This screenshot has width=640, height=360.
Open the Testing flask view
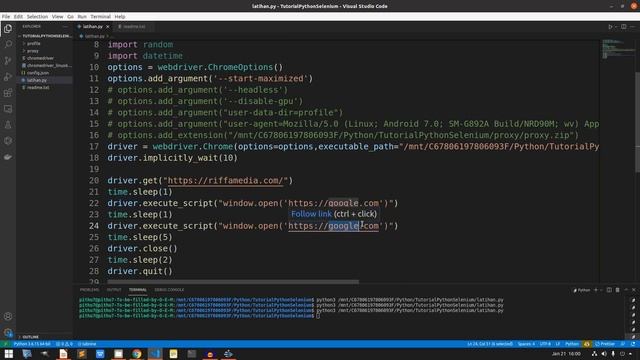click(x=8, y=125)
